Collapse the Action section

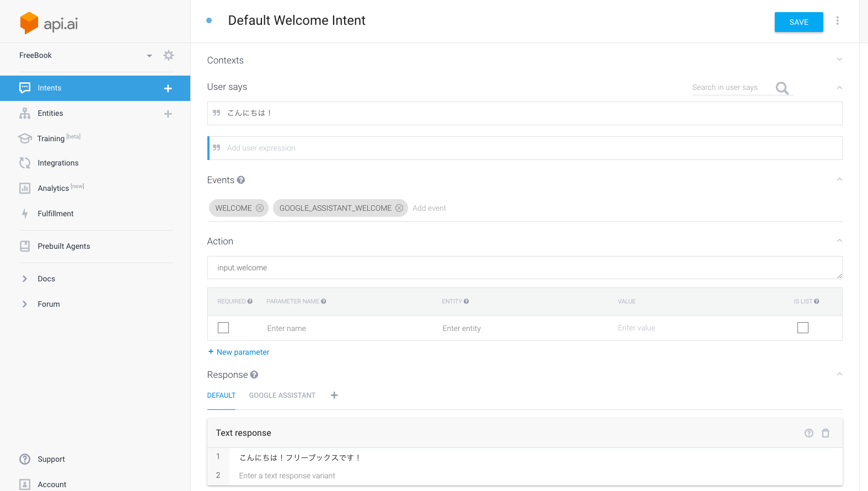pyautogui.click(x=839, y=241)
